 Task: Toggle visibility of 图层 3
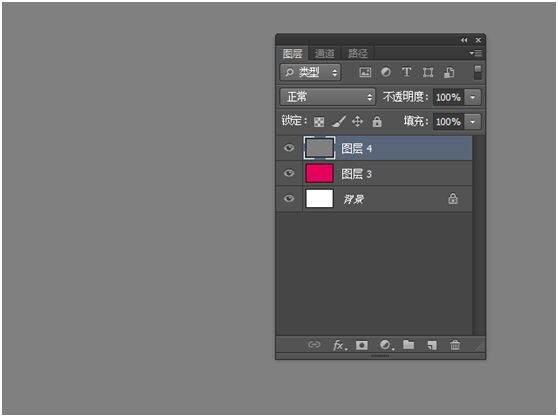point(289,173)
